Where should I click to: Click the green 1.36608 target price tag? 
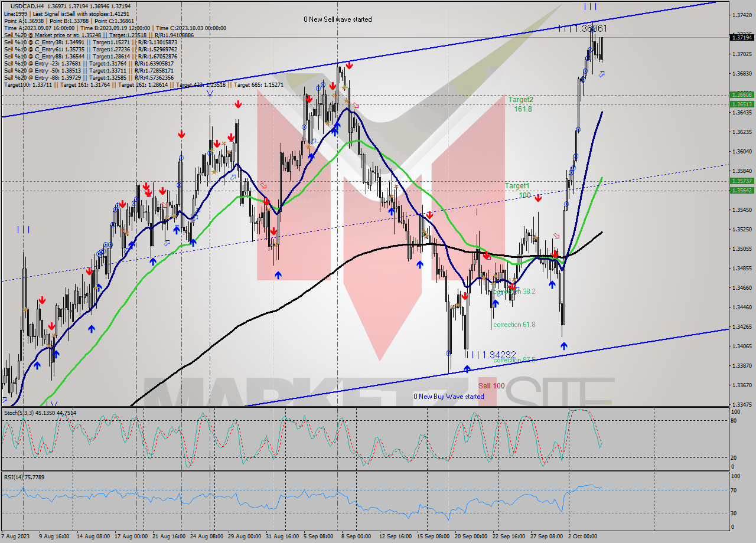click(743, 94)
